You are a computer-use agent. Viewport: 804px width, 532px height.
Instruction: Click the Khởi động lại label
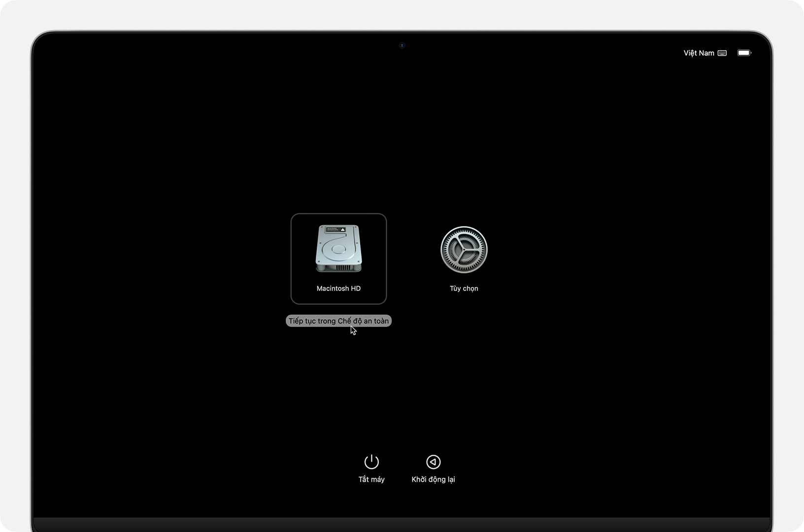[433, 479]
